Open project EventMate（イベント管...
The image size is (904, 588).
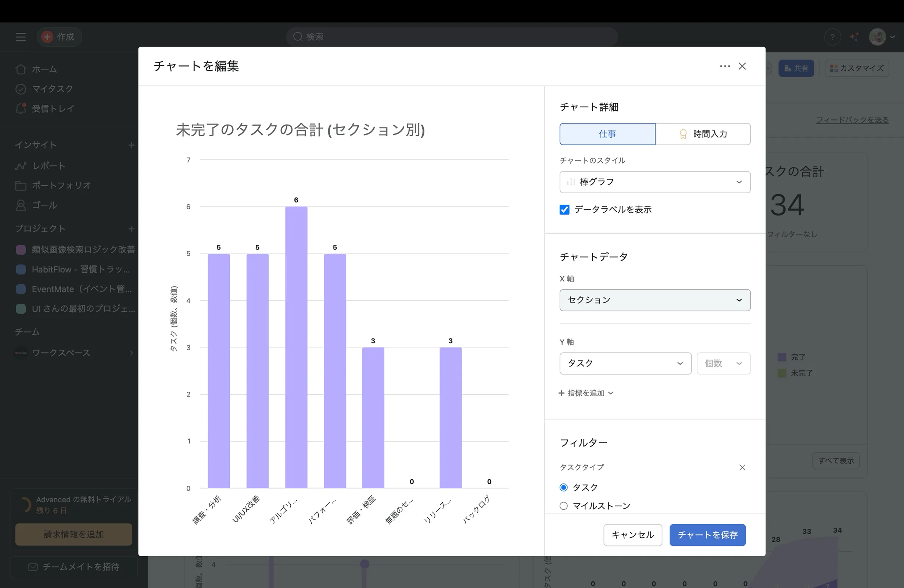click(82, 289)
